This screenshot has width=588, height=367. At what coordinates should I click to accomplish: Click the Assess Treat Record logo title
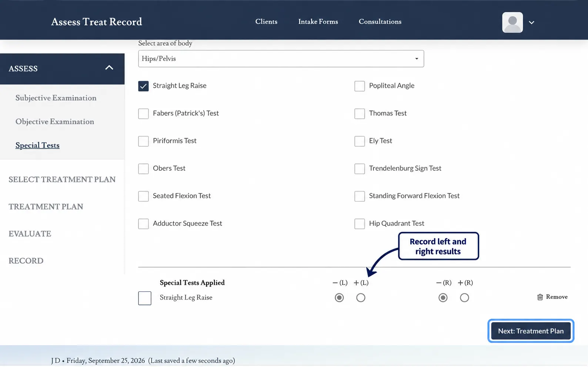pos(97,22)
